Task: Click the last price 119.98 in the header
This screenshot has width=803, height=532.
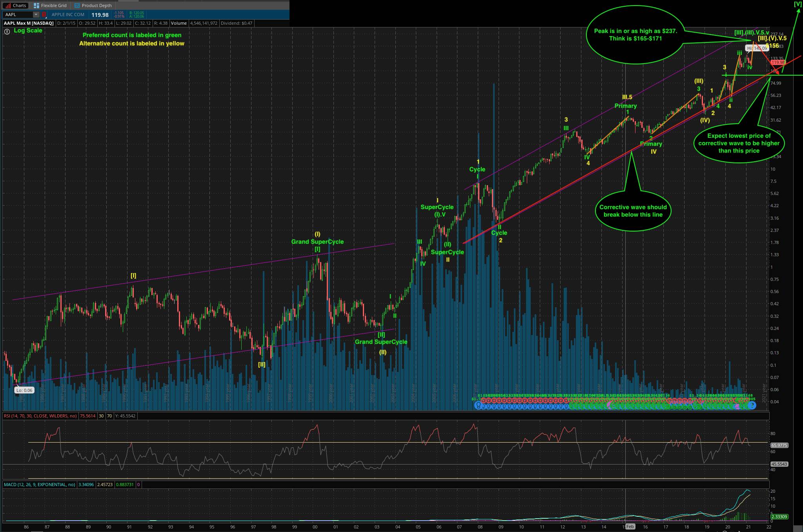Action: [100, 15]
